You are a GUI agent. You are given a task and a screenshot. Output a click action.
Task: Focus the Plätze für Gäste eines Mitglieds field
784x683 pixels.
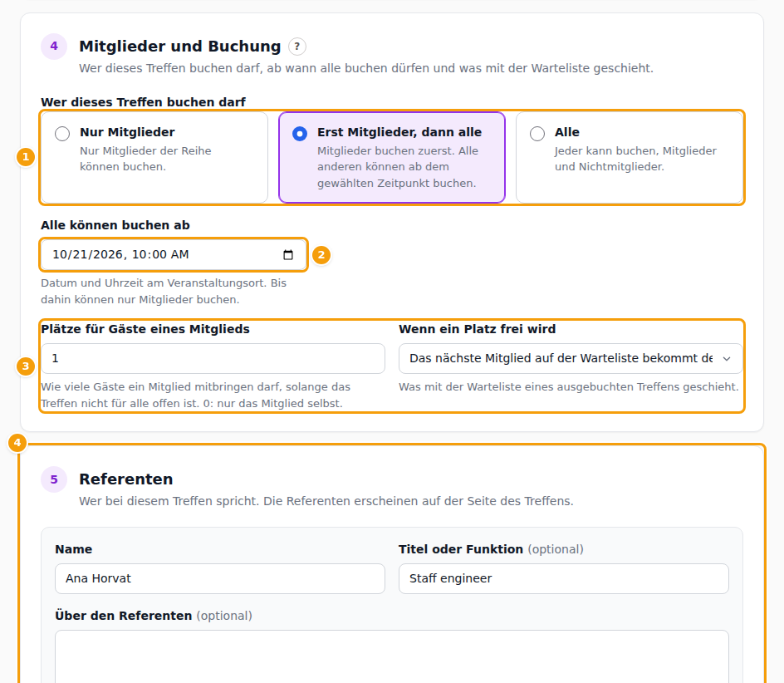213,358
